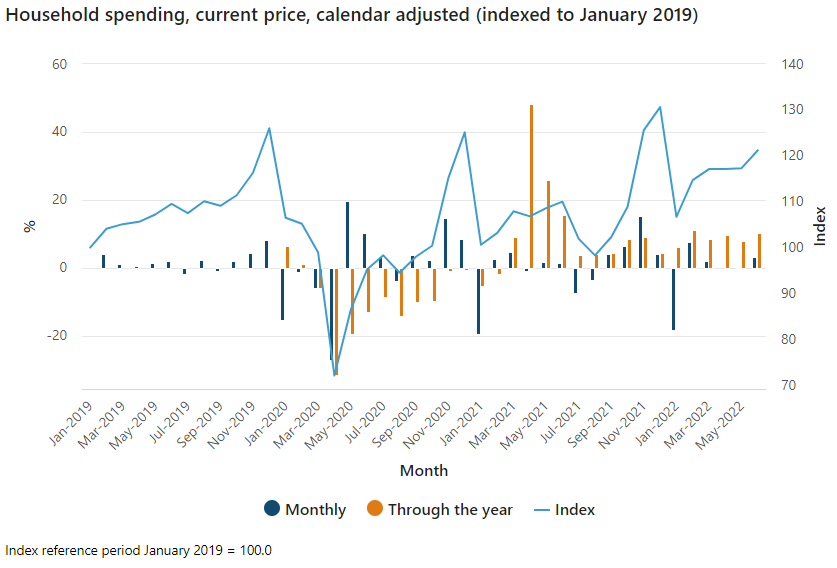Select the Jan-2019 x-axis label
This screenshot has width=837, height=568.
pyautogui.click(x=74, y=419)
